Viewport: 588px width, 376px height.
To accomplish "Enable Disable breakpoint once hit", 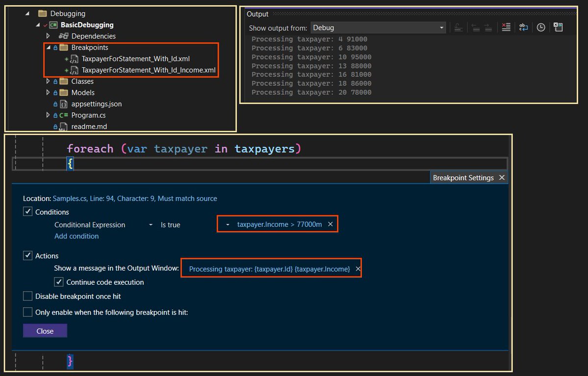I will click(x=28, y=296).
